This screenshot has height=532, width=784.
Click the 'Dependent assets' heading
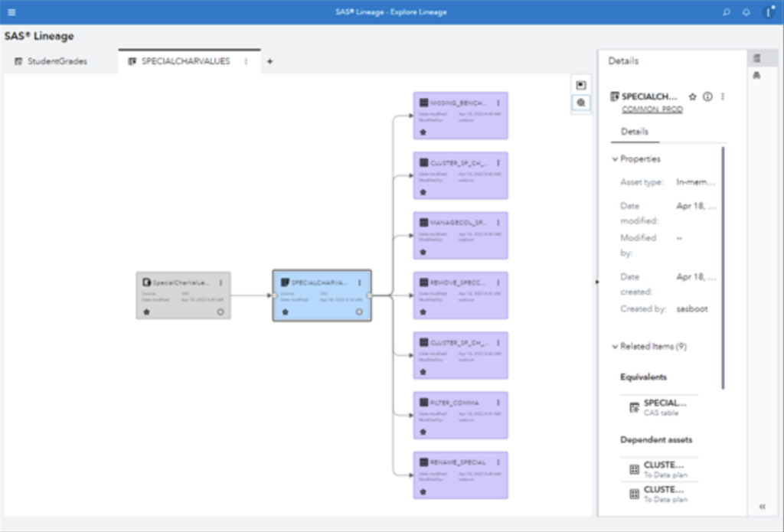pos(656,440)
